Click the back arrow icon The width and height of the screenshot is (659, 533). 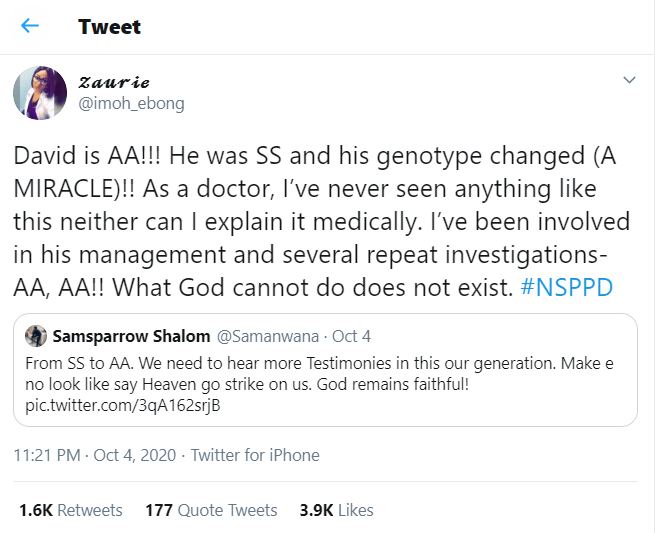click(x=31, y=26)
